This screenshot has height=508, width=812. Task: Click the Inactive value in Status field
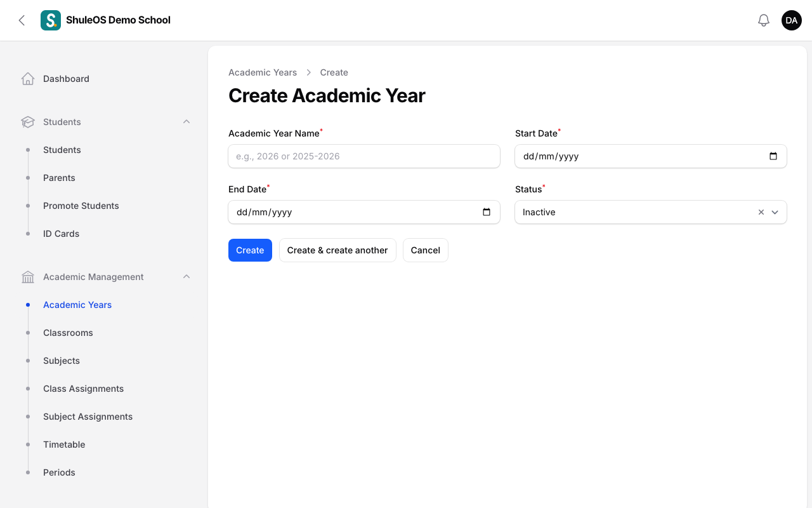pyautogui.click(x=539, y=212)
